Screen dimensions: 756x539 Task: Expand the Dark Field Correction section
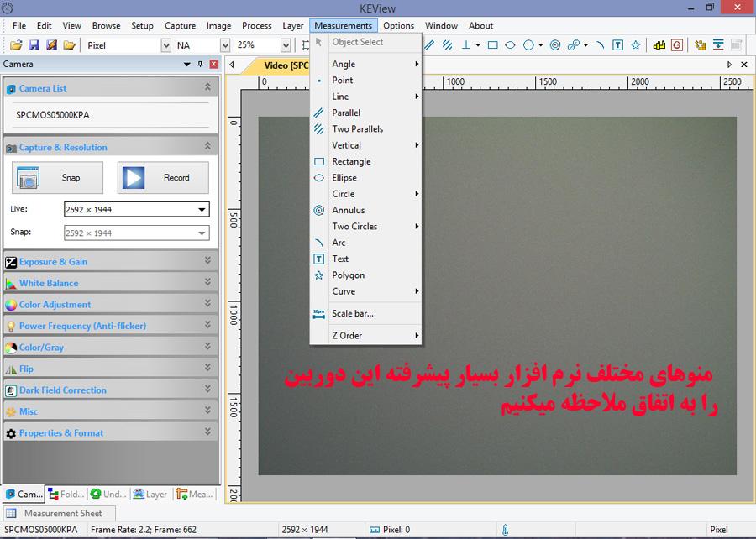click(x=207, y=389)
